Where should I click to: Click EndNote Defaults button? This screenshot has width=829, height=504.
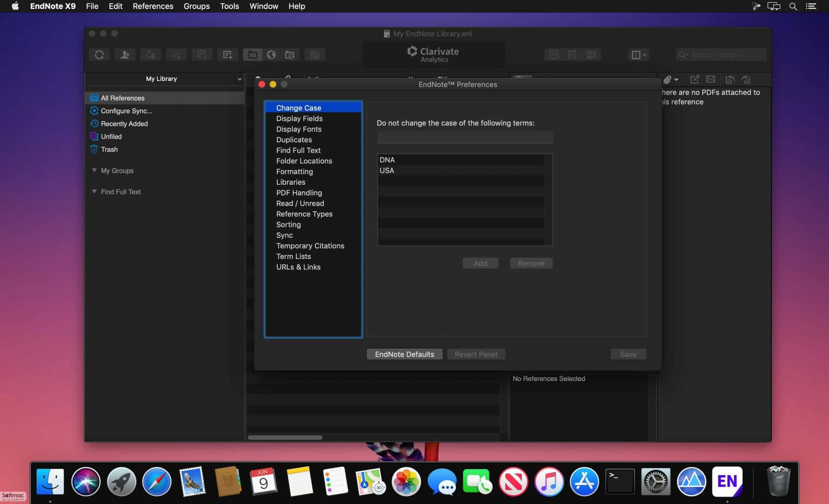[x=404, y=354]
